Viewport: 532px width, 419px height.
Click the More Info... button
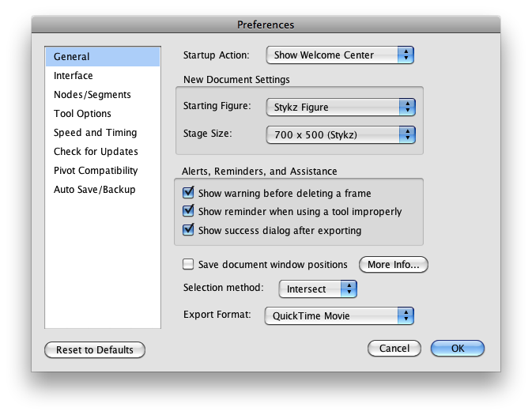click(x=394, y=264)
